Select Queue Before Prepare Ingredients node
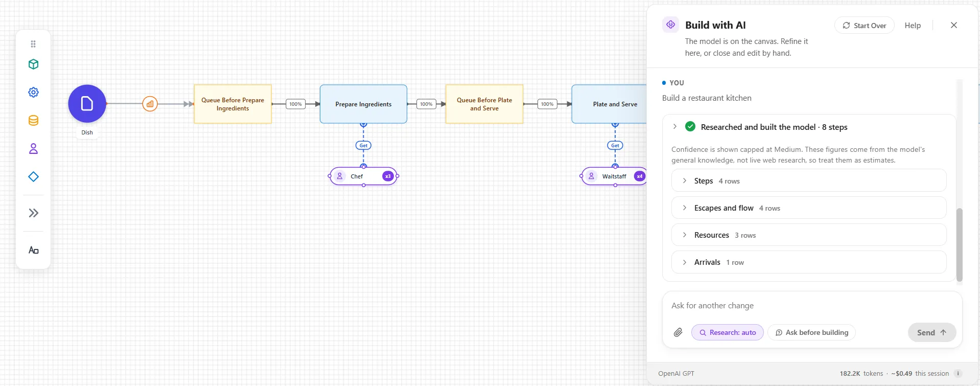 [x=232, y=104]
